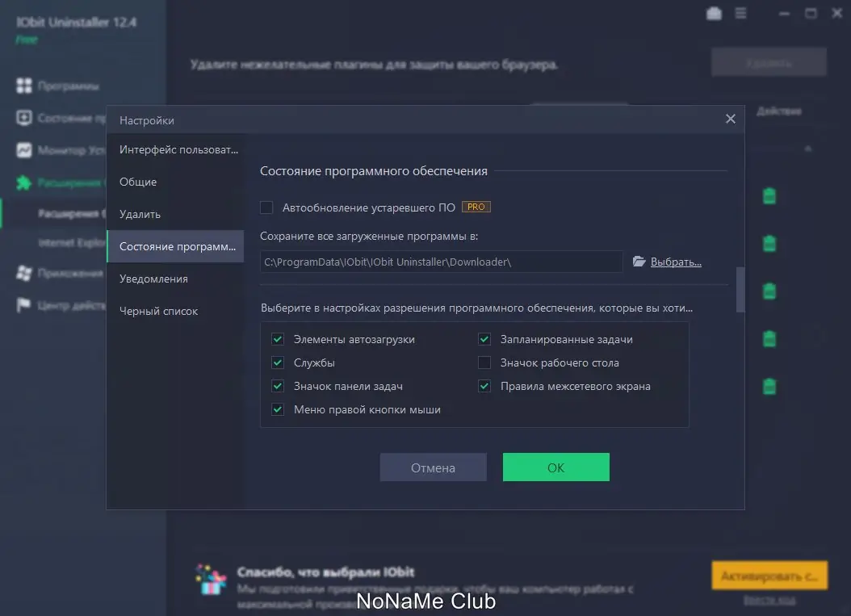
Task: Select Состояние программного обеспечения section
Action: (x=175, y=246)
